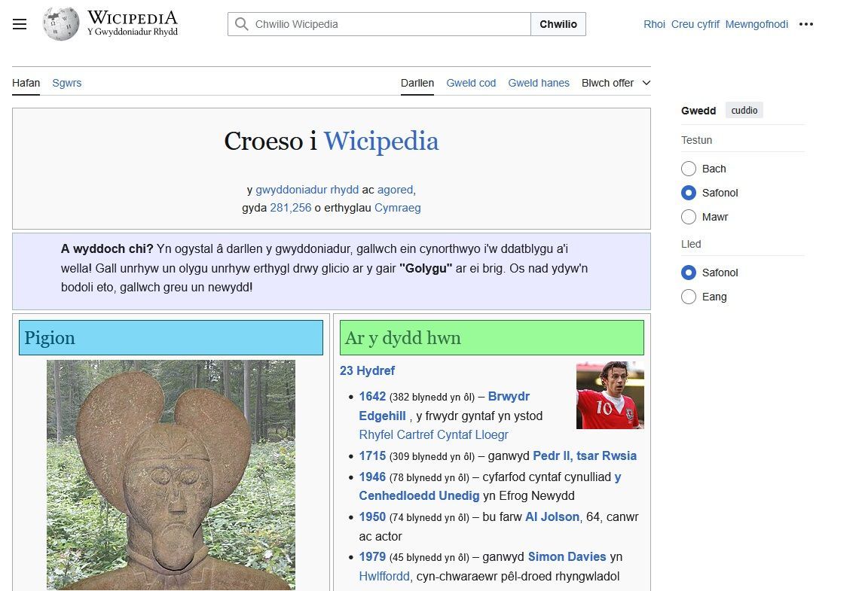Open the agored link
The width and height of the screenshot is (868, 591).
pos(396,190)
